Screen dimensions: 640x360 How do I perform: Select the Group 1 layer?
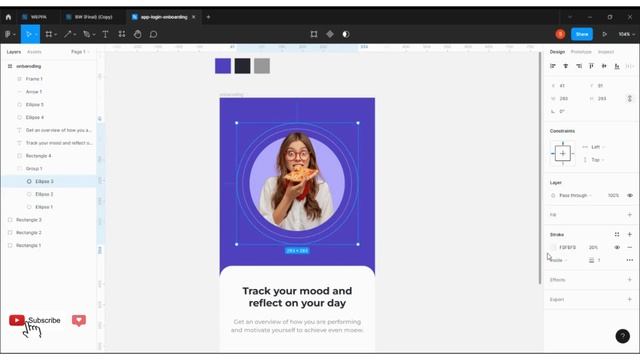pos(48,169)
